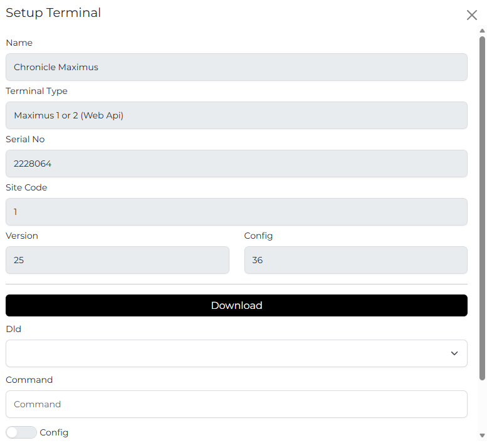The image size is (487, 448).
Task: Click the Terminal Type label
Action: (36, 91)
